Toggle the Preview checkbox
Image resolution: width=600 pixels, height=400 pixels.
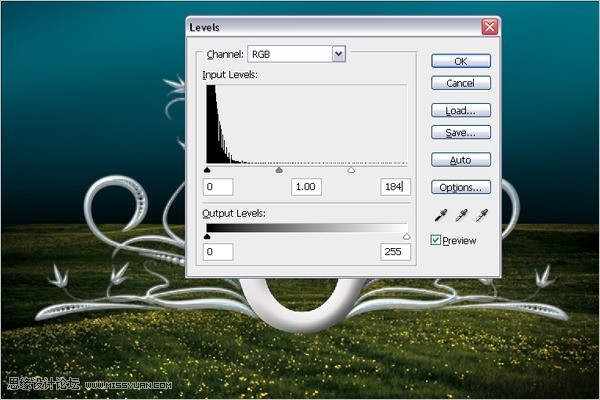tap(435, 240)
